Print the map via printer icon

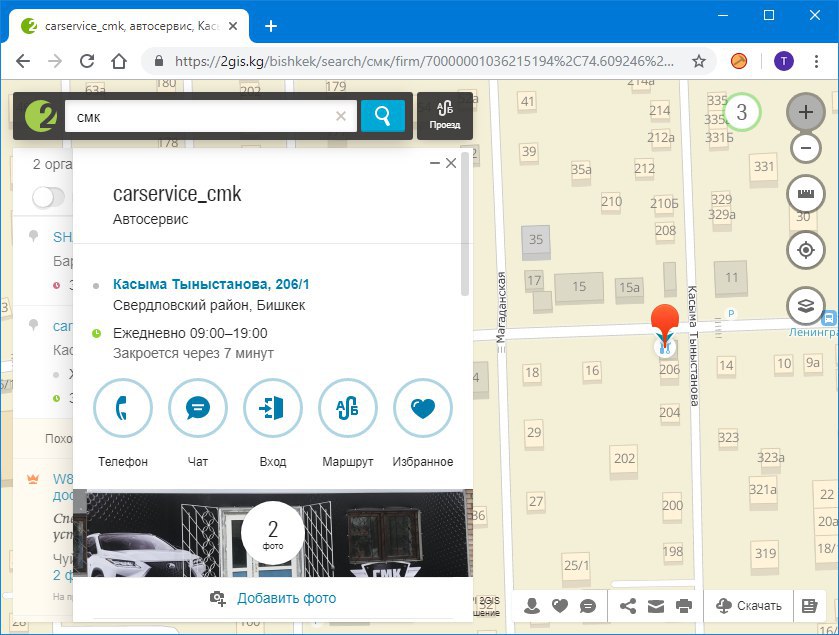point(684,606)
